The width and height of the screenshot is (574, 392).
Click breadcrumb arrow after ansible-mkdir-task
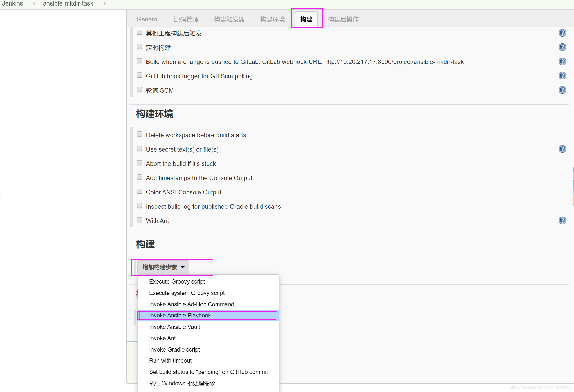(105, 3)
